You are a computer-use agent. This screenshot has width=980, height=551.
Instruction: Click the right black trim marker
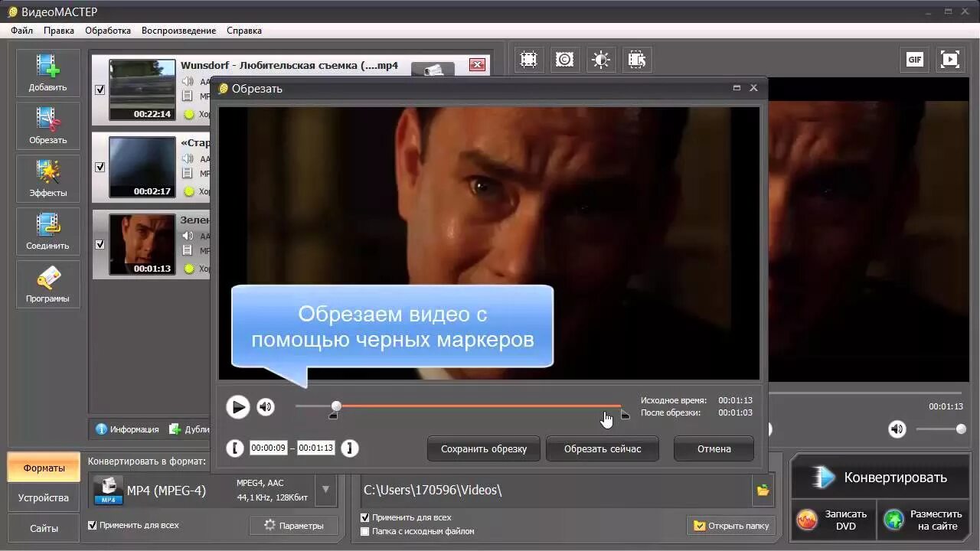coord(625,416)
